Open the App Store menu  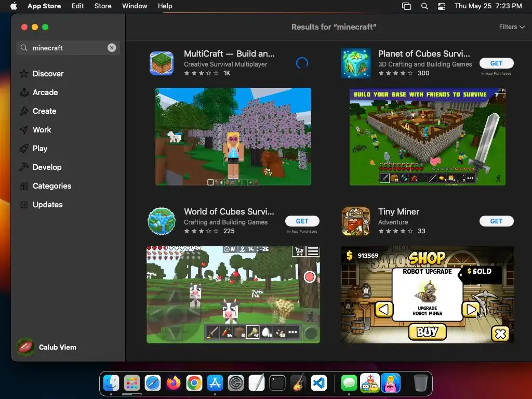[x=44, y=6]
